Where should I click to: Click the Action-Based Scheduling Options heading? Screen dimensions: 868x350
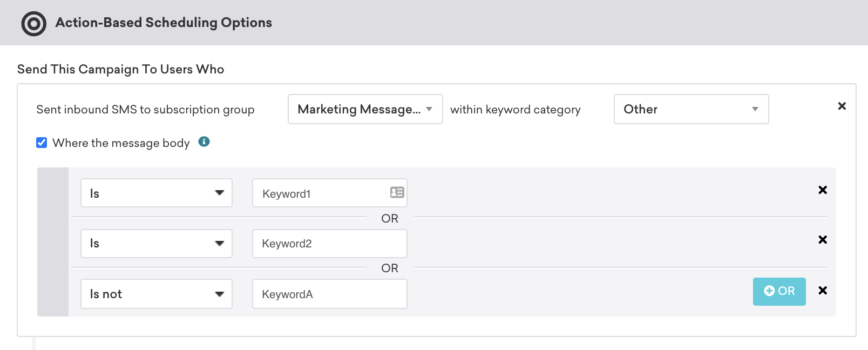click(164, 23)
